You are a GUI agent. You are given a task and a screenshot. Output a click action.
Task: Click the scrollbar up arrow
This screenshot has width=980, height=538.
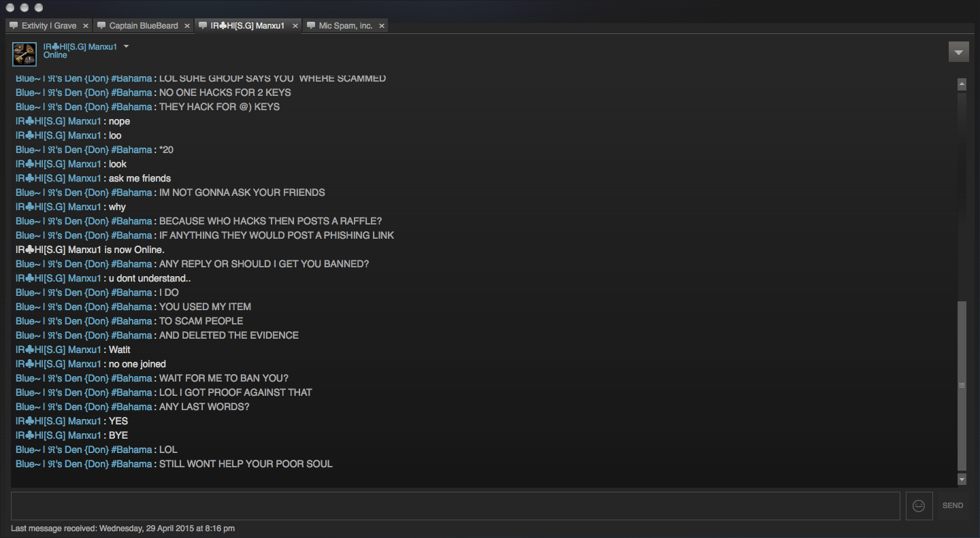tap(962, 84)
